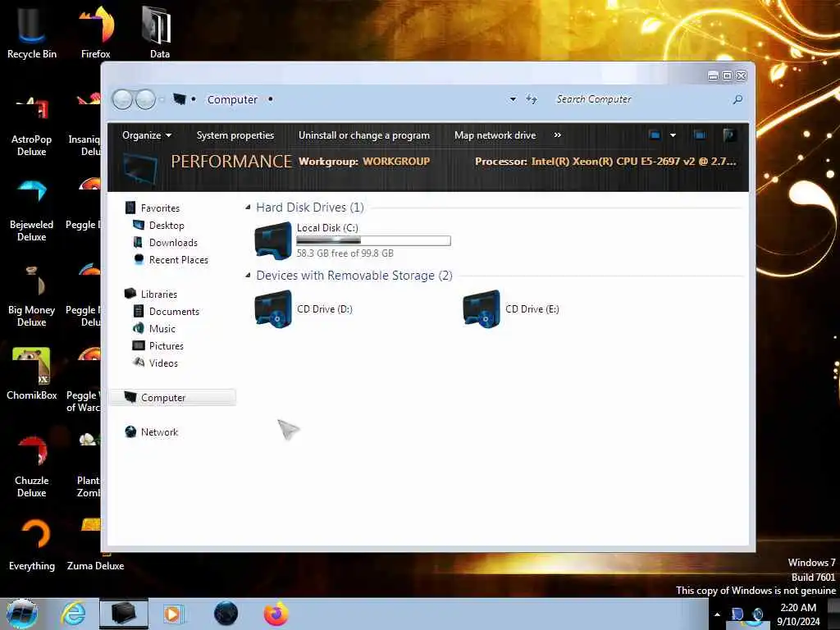
Task: Click the Explorer taskbar button
Action: point(124,614)
